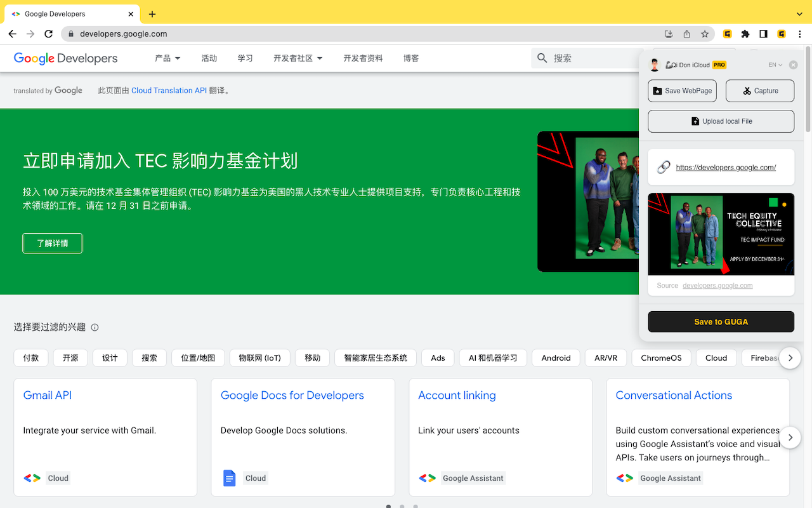The width and height of the screenshot is (812, 508).
Task: Open Google Docs for Developers card title
Action: point(292,395)
